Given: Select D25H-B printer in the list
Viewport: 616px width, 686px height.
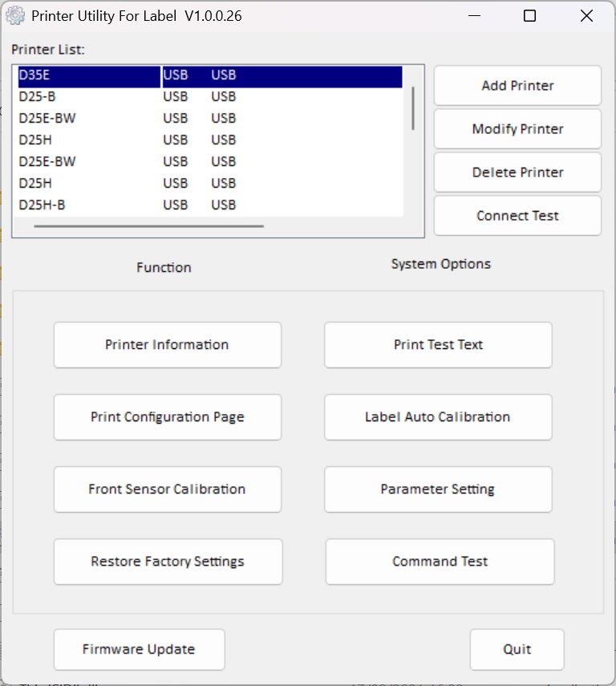Looking at the screenshot, I should click(x=42, y=205).
